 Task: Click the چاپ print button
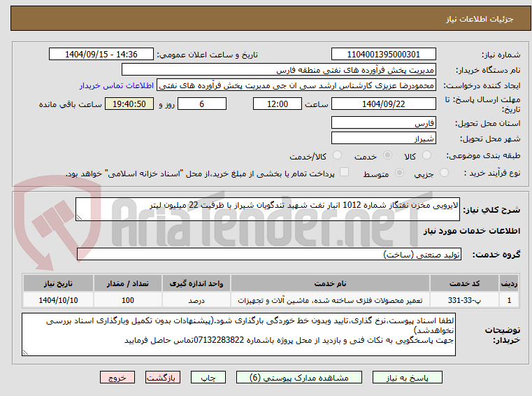[x=208, y=377]
